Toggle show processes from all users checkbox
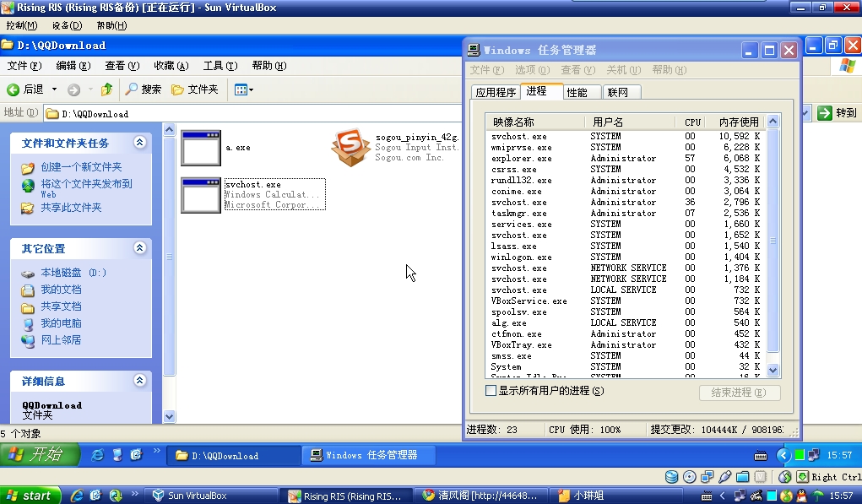This screenshot has width=862, height=504. (x=491, y=391)
